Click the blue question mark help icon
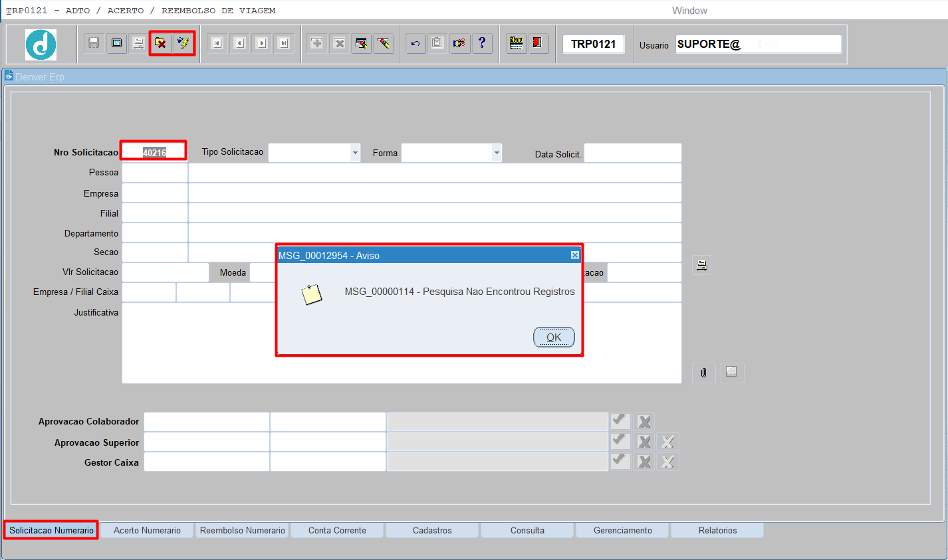 [x=482, y=43]
